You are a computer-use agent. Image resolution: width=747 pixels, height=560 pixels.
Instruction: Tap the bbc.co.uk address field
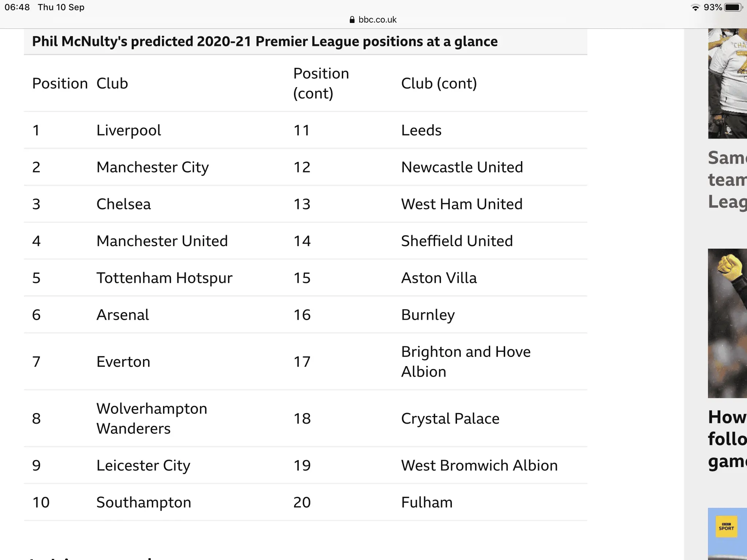tap(377, 20)
